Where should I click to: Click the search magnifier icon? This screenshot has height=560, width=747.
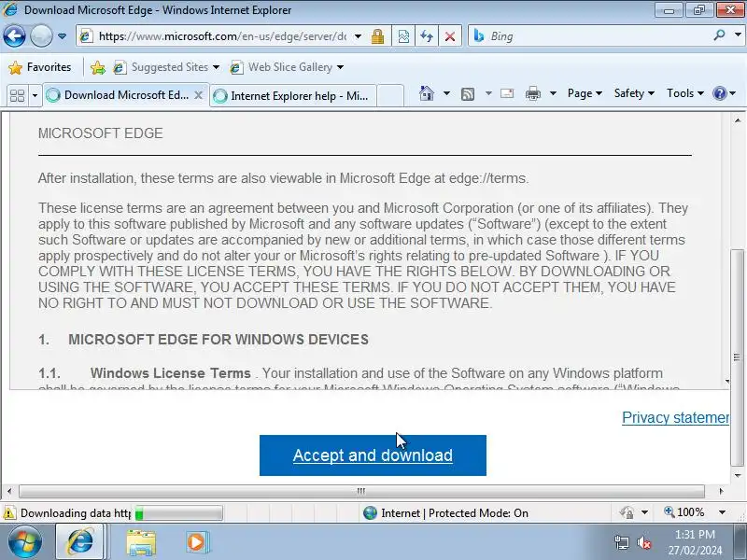coord(719,35)
